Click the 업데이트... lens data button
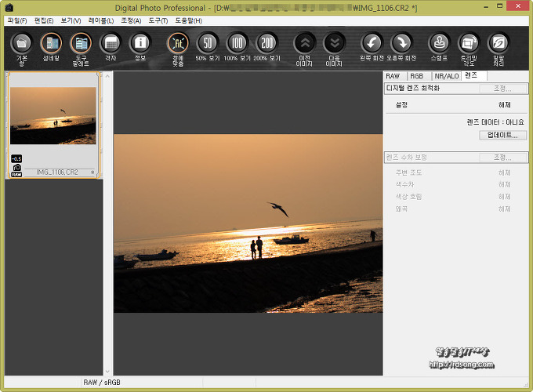This screenshot has height=392, width=533. point(502,135)
